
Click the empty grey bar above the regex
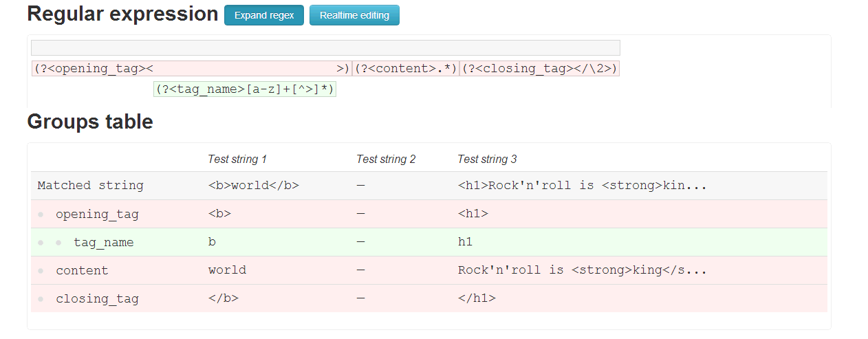point(325,47)
